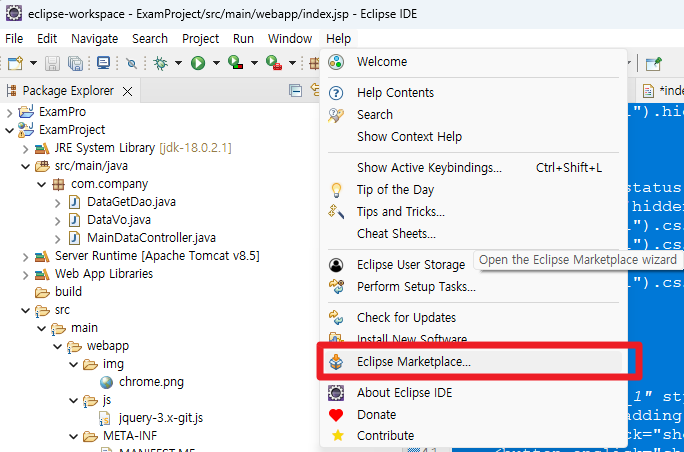Viewport: 684px width, 452px height.
Task: Collapse the img folder
Action: [x=73, y=364]
